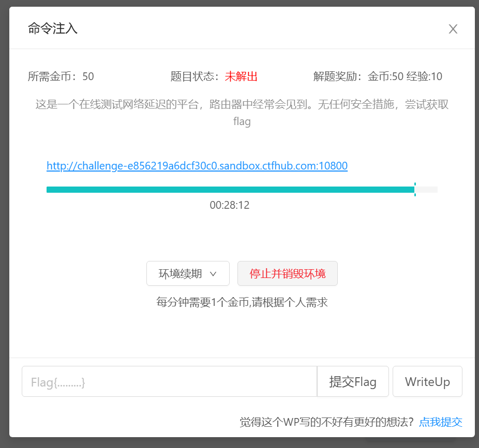
Task: Expand the 环境续期 dropdown
Action: pyautogui.click(x=187, y=273)
